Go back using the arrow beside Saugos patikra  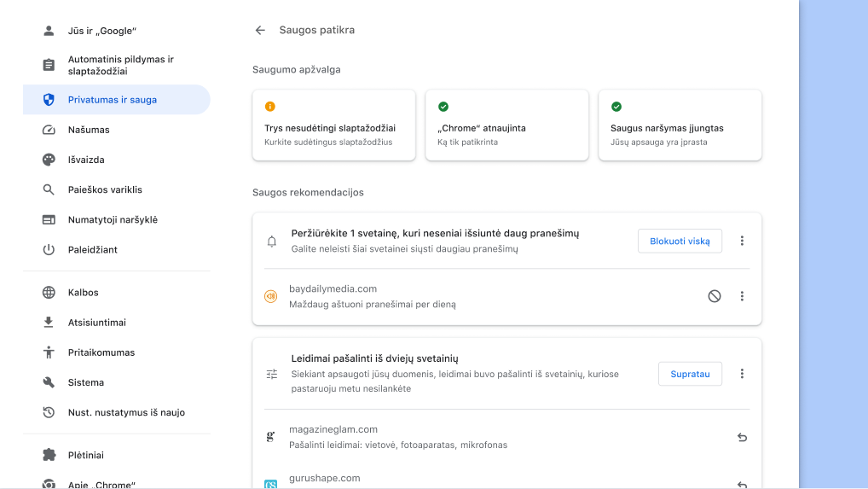coord(260,31)
